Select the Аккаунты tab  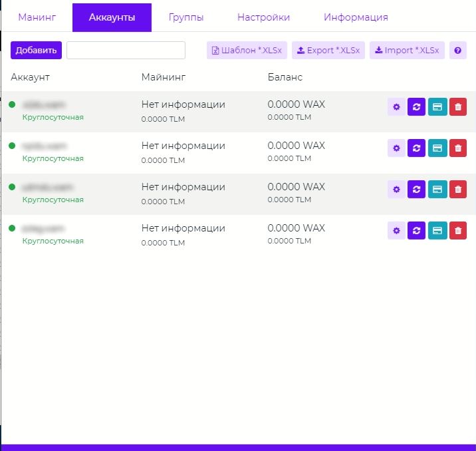pos(112,17)
